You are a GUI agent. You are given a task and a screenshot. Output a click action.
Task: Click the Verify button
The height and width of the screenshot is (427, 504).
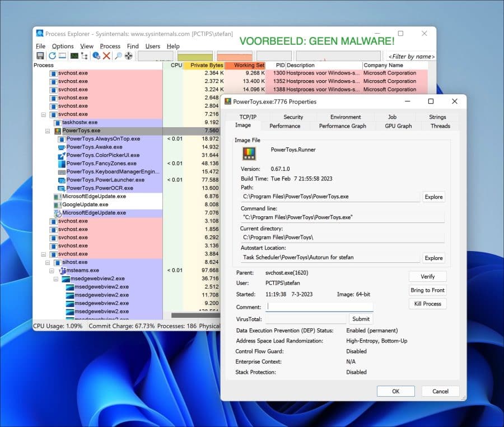(x=427, y=276)
